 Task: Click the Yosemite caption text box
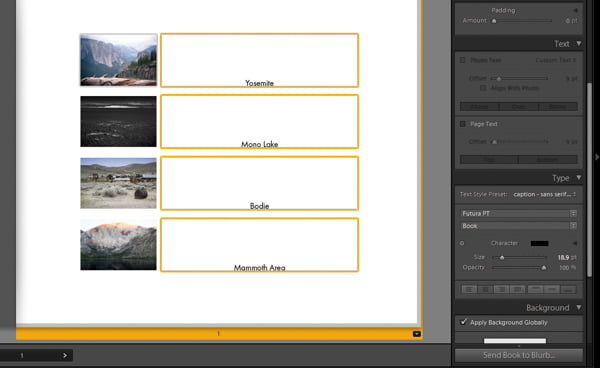click(259, 60)
